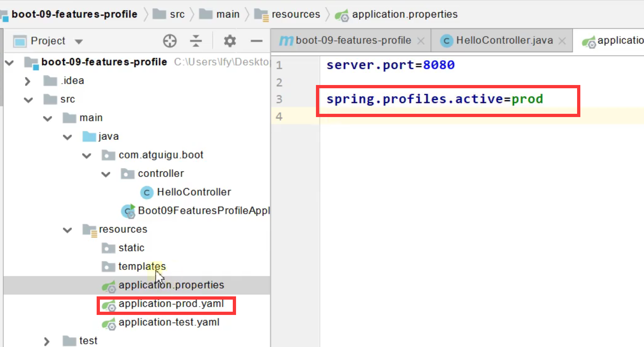Screen dimensions: 644x347
Task: Select the templates folder
Action: click(142, 266)
